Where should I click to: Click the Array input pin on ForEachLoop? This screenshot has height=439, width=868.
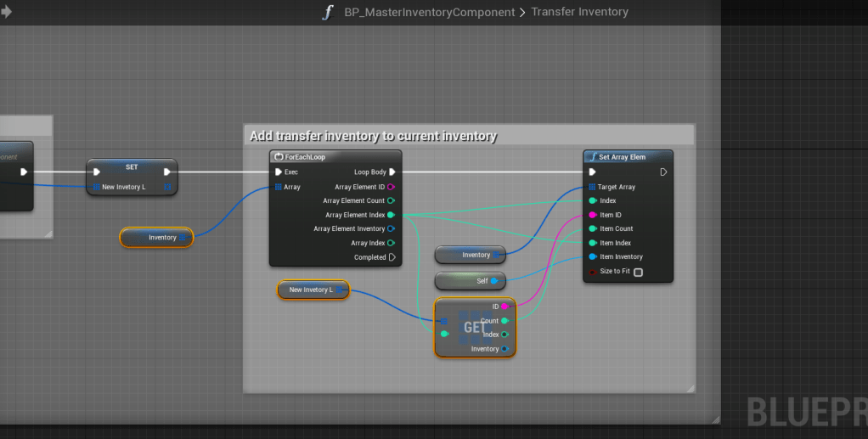pos(278,187)
